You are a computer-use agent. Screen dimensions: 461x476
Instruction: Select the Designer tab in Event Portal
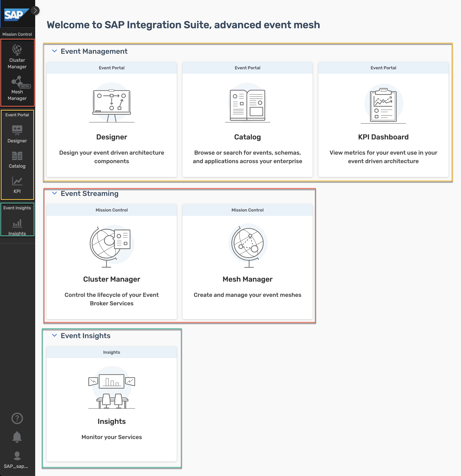(17, 134)
